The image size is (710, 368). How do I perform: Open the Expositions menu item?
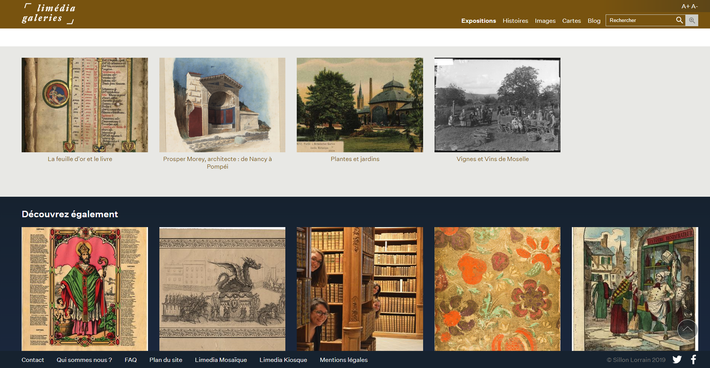(x=479, y=21)
